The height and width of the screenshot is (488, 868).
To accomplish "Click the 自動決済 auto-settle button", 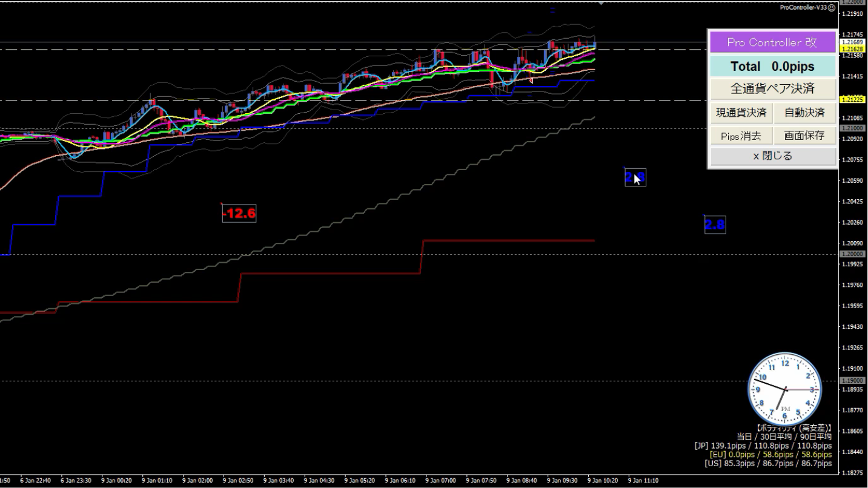I will click(804, 113).
